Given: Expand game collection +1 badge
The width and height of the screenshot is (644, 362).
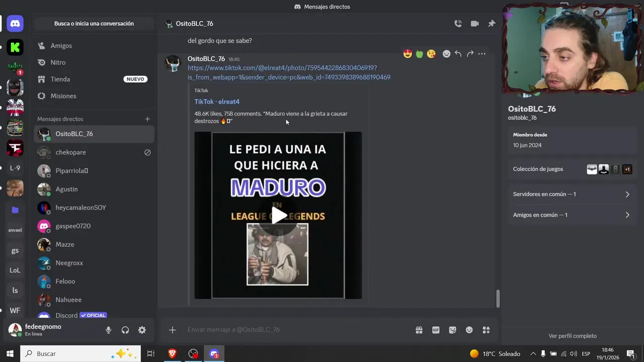Looking at the screenshot, I should (x=627, y=169).
